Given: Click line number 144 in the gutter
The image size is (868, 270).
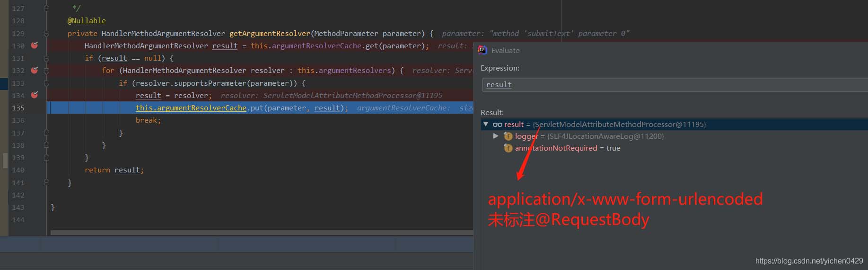Looking at the screenshot, I should (x=18, y=219).
